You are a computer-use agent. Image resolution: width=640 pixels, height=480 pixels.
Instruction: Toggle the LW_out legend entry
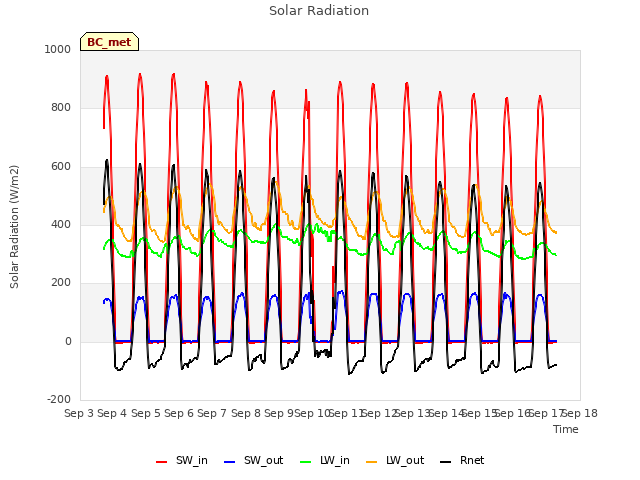pyautogui.click(x=395, y=460)
